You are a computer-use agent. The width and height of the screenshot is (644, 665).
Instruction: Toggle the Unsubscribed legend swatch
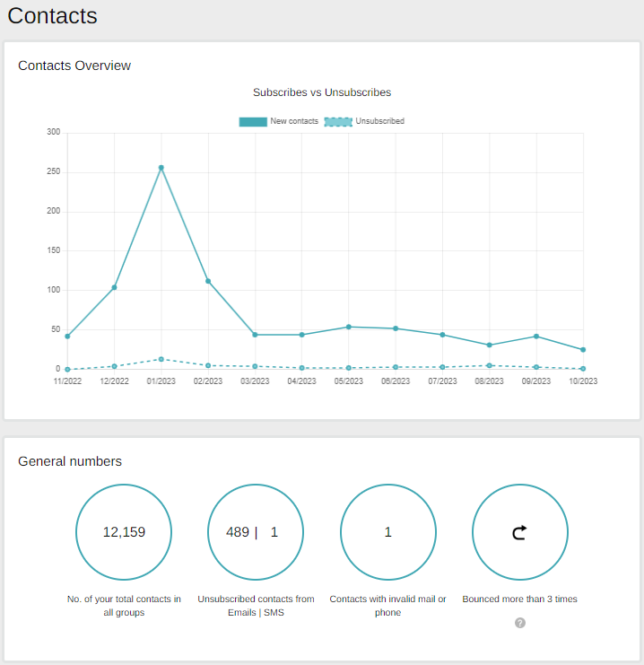[x=338, y=121]
